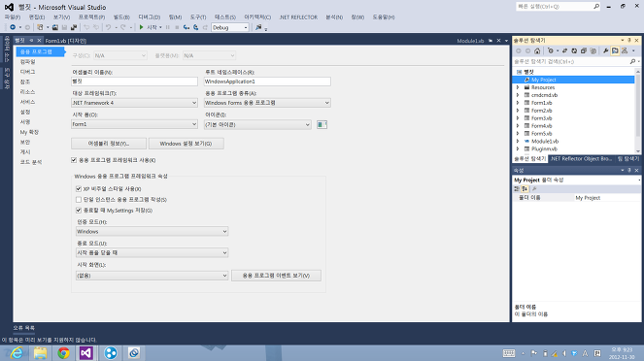The height and width of the screenshot is (361, 644).
Task: Click the Find in Files toolbar icon
Action: pos(258,27)
